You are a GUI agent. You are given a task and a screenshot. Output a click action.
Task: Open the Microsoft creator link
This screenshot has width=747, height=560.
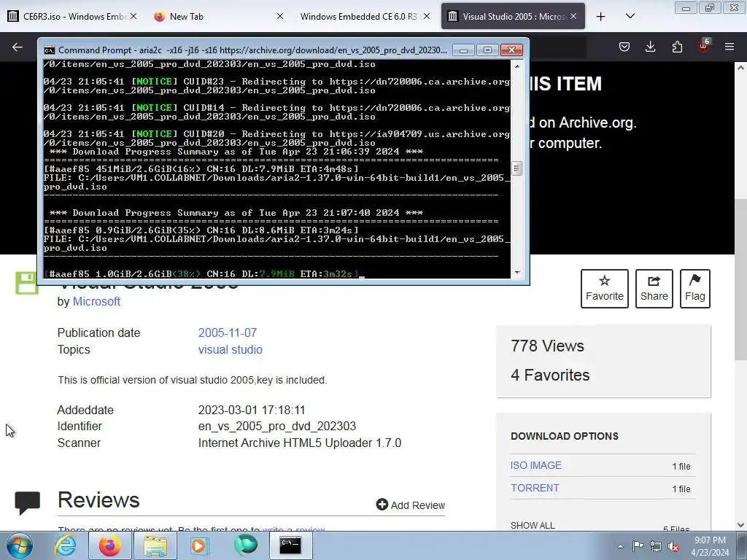pyautogui.click(x=96, y=301)
